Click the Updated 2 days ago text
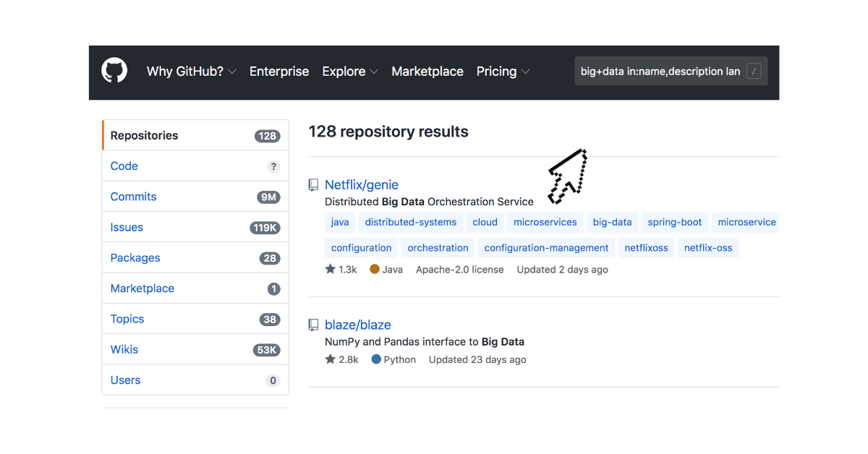 click(563, 270)
